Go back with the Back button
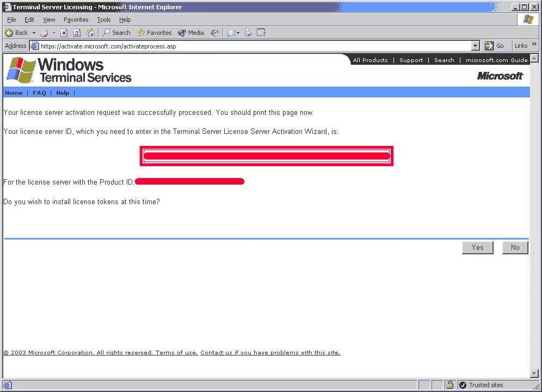Viewport: 542px width, 392px height. click(x=16, y=33)
